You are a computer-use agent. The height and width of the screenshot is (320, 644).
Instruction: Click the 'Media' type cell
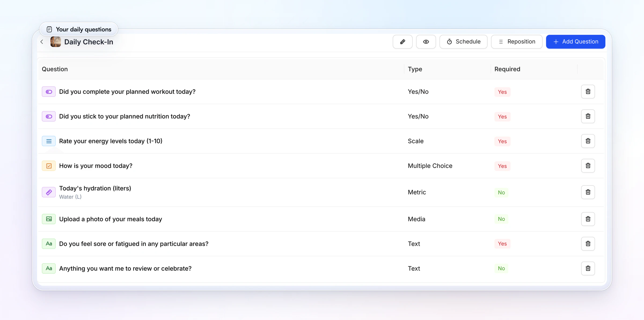(416, 219)
